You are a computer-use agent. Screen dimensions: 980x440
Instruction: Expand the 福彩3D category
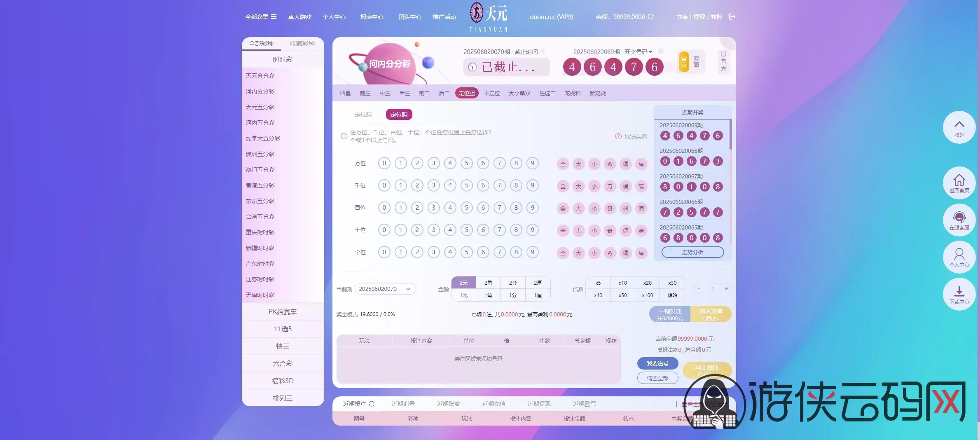[283, 381]
